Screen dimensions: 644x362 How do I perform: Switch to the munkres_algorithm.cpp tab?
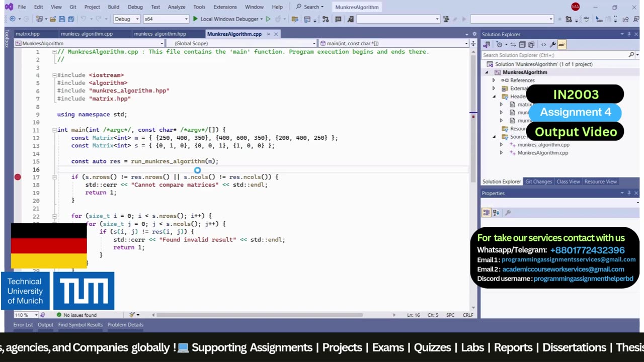click(87, 34)
